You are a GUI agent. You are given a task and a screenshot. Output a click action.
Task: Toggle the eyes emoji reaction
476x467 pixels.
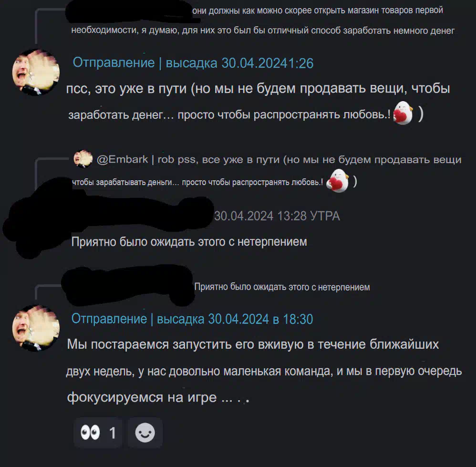98,433
